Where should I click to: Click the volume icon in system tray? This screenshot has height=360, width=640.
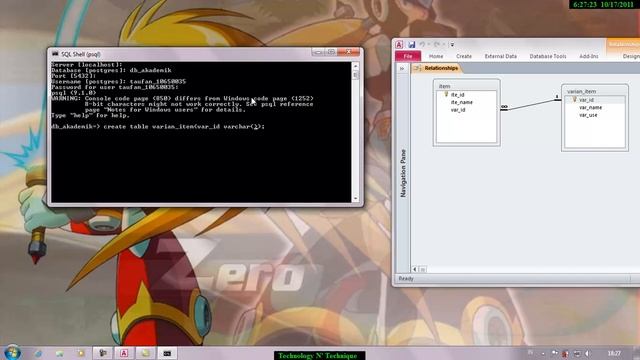tap(588, 353)
